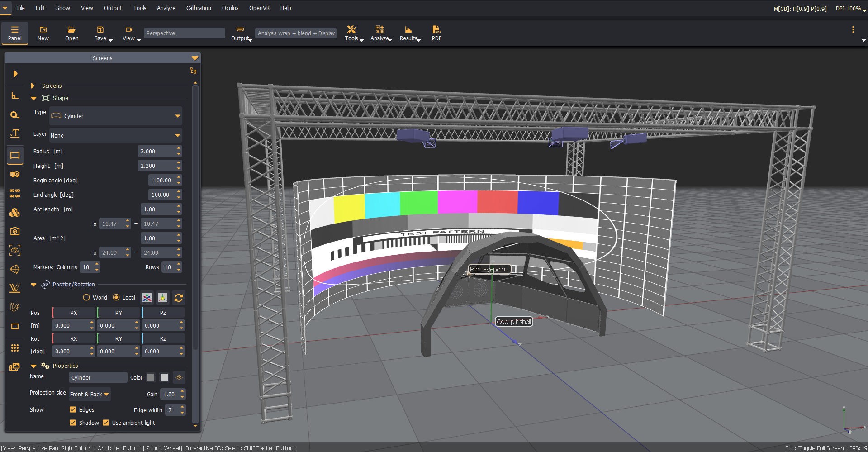Click the tree view icon in Screens panel
Image resolution: width=868 pixels, height=452 pixels.
193,71
